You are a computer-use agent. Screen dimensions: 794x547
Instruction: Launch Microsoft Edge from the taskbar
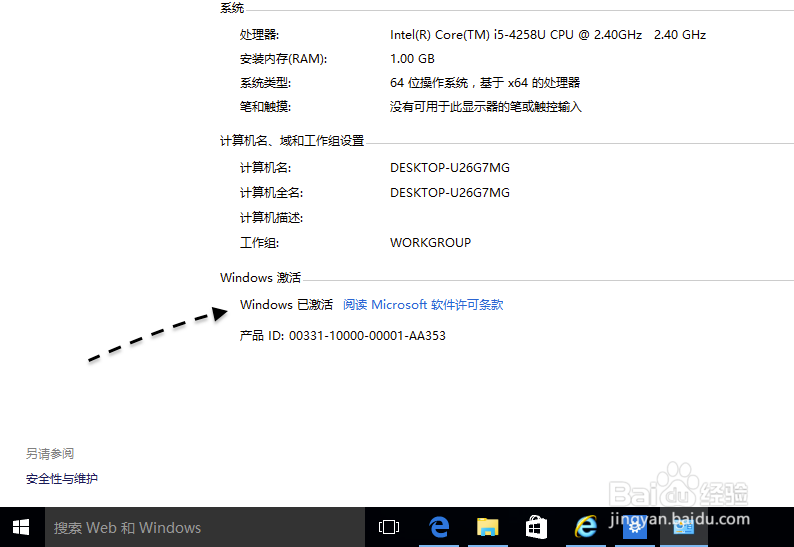click(x=439, y=527)
